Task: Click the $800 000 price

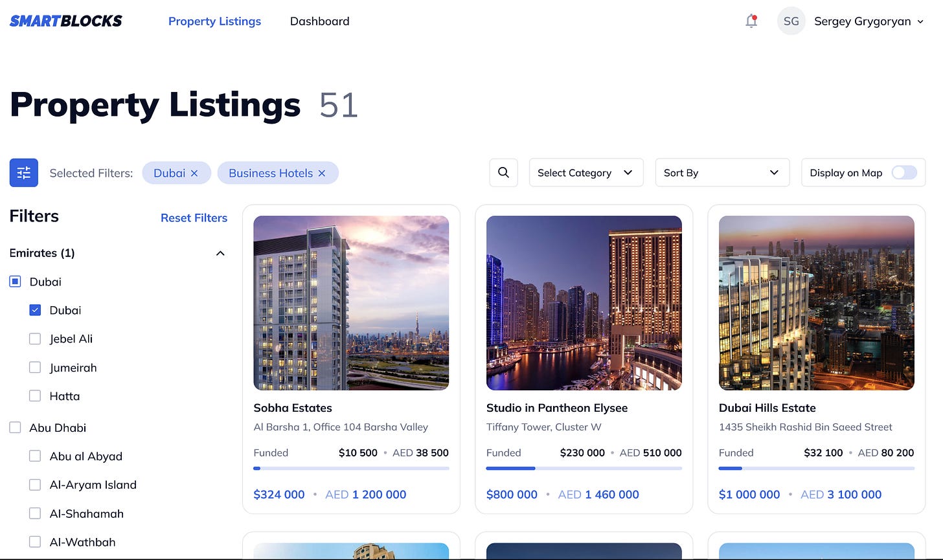Action: coord(512,495)
